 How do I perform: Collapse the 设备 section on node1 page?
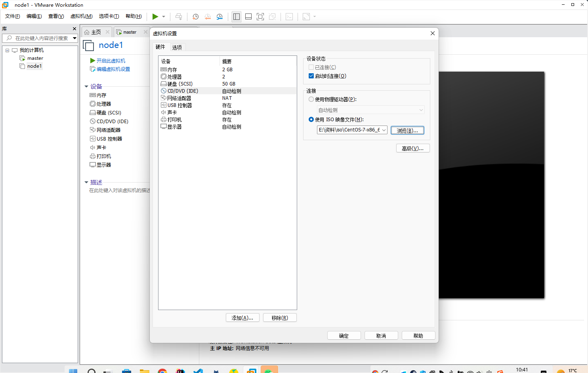86,86
